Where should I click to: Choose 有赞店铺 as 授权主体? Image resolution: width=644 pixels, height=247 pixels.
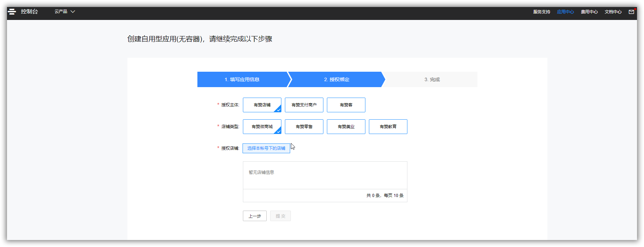point(262,105)
